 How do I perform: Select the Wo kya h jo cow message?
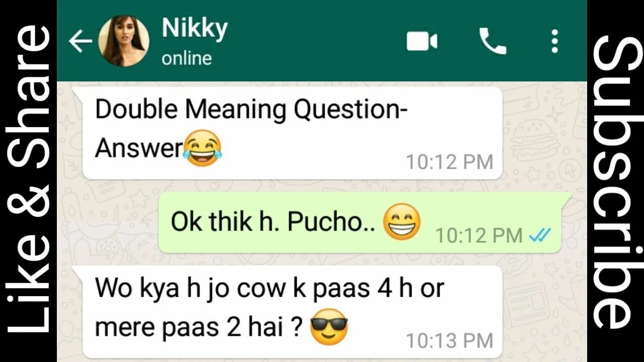pyautogui.click(x=292, y=312)
